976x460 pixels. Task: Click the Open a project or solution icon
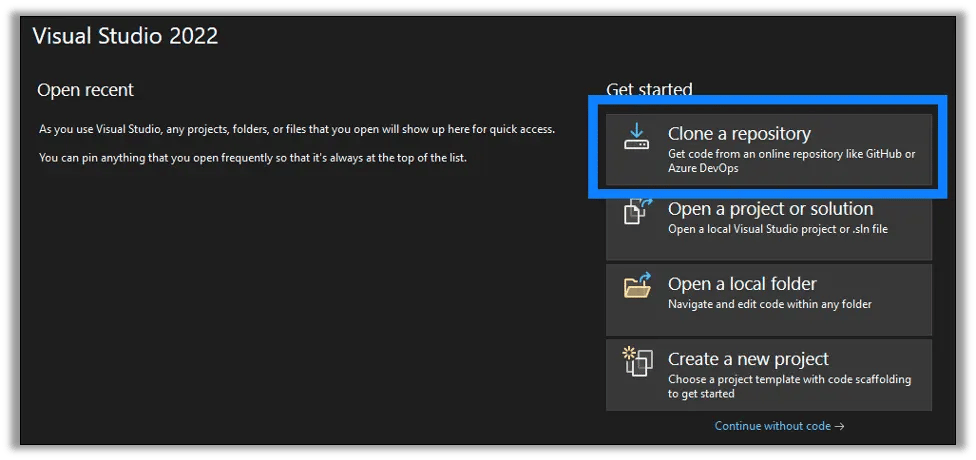click(637, 212)
